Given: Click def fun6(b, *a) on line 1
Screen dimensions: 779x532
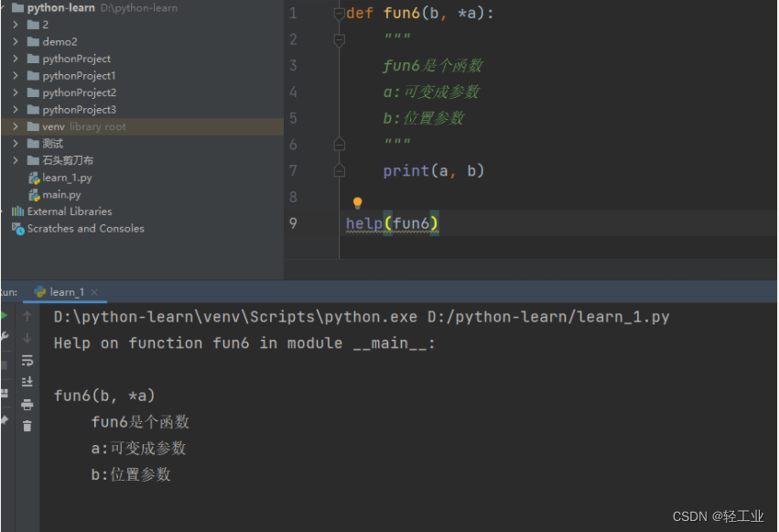Looking at the screenshot, I should (x=420, y=14).
